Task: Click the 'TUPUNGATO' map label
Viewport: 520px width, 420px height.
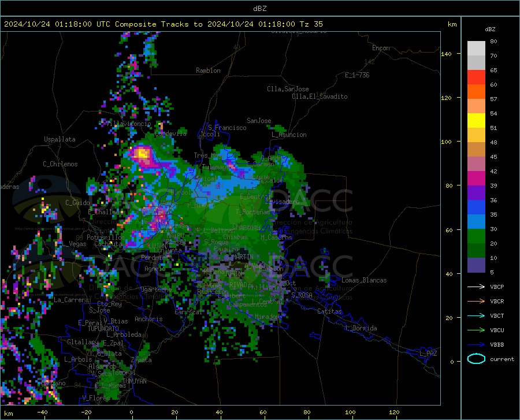Action: click(x=103, y=329)
